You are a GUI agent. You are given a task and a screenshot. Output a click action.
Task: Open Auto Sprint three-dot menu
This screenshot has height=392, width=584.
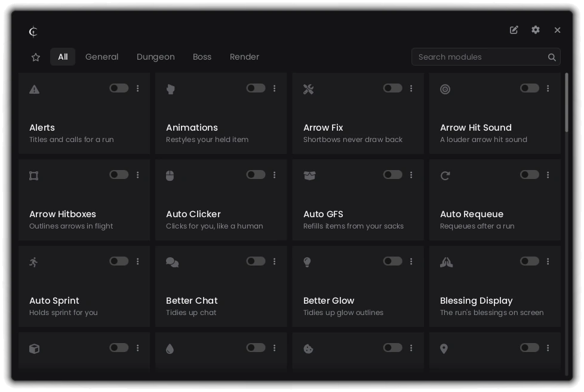[x=138, y=261]
